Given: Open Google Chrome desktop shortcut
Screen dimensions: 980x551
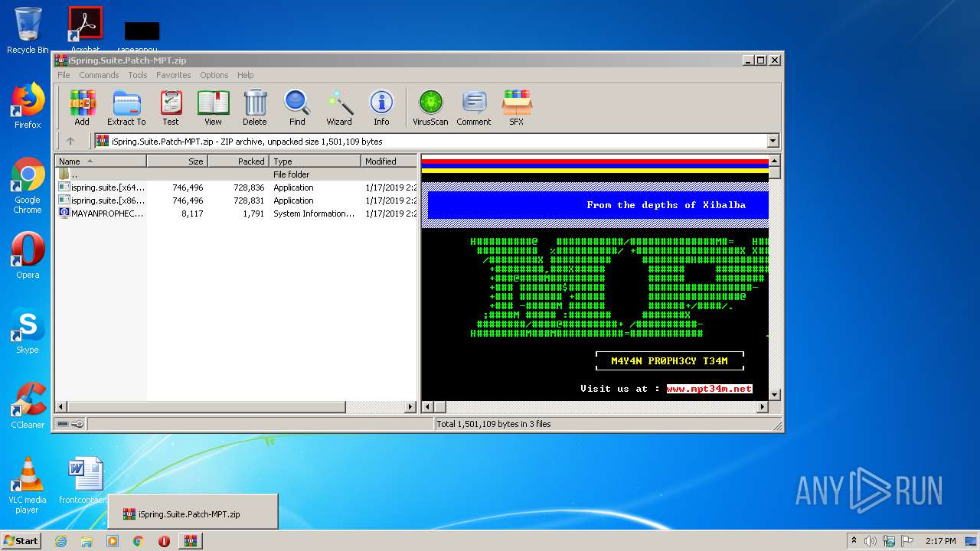Looking at the screenshot, I should (x=28, y=185).
